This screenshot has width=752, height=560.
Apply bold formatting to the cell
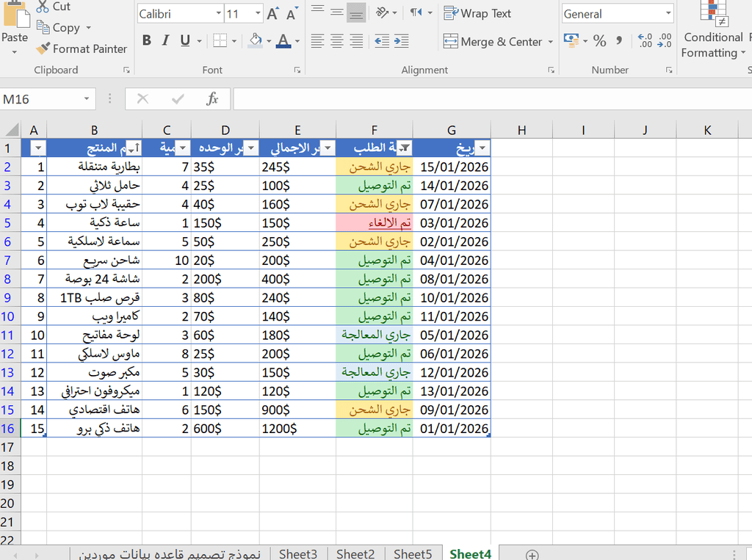(x=147, y=41)
